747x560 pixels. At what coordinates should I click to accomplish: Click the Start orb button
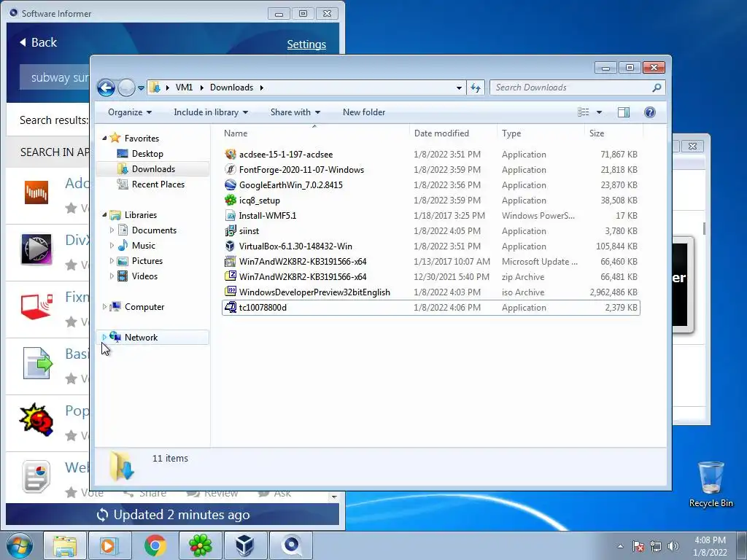point(20,545)
